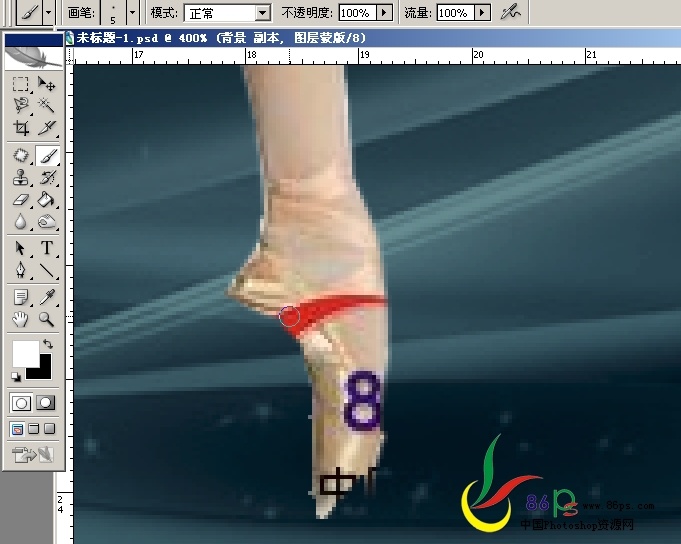Select the Clone Stamp tool
This screenshot has height=544, width=681.
21,178
